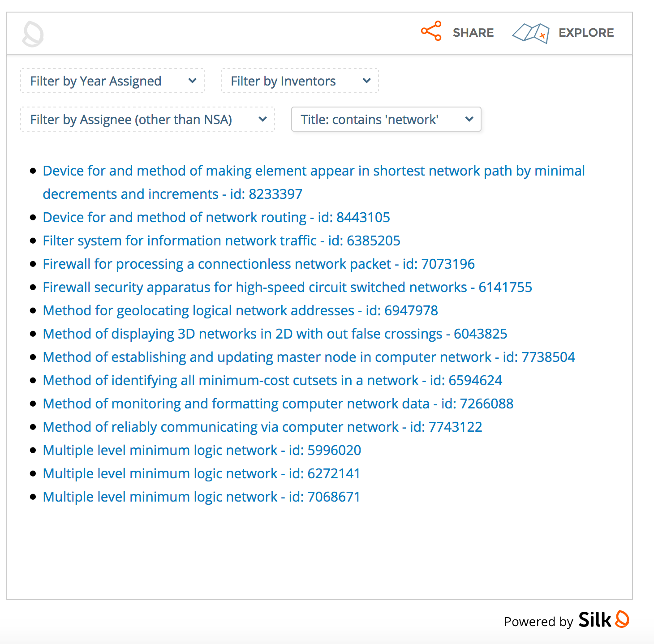The height and width of the screenshot is (644, 654).
Task: Open Filter system for information network traffic
Action: coord(221,241)
